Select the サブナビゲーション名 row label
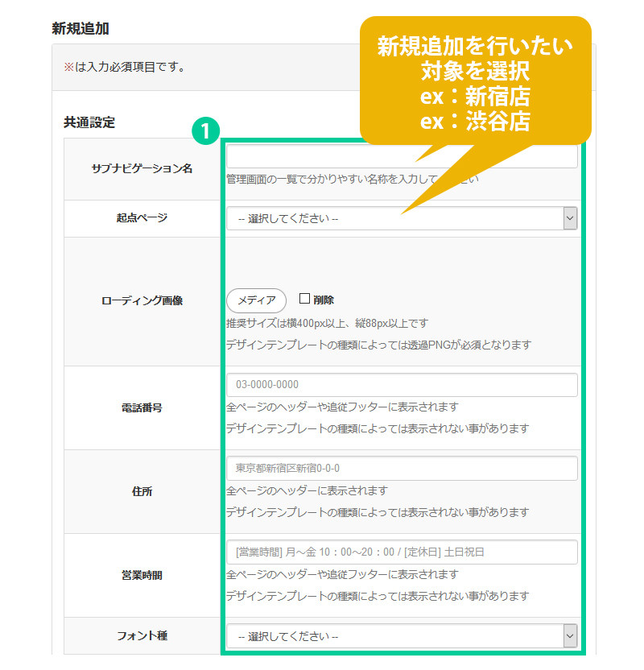 click(142, 168)
